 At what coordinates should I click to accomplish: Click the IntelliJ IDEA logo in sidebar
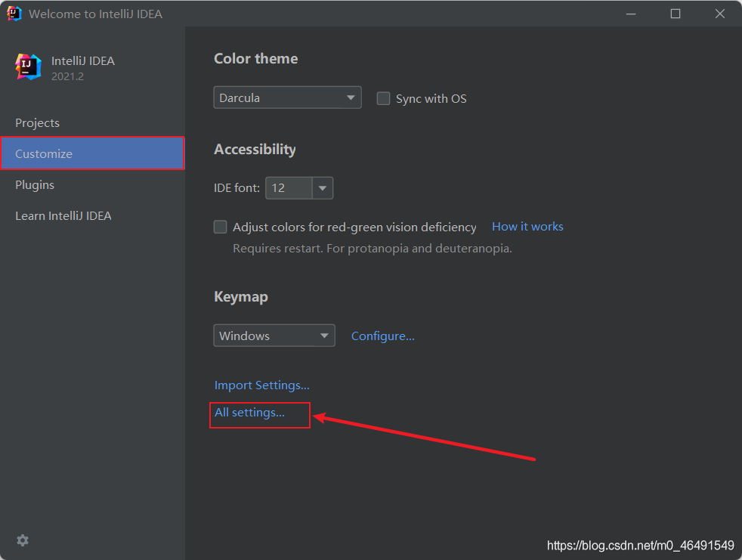(x=28, y=67)
